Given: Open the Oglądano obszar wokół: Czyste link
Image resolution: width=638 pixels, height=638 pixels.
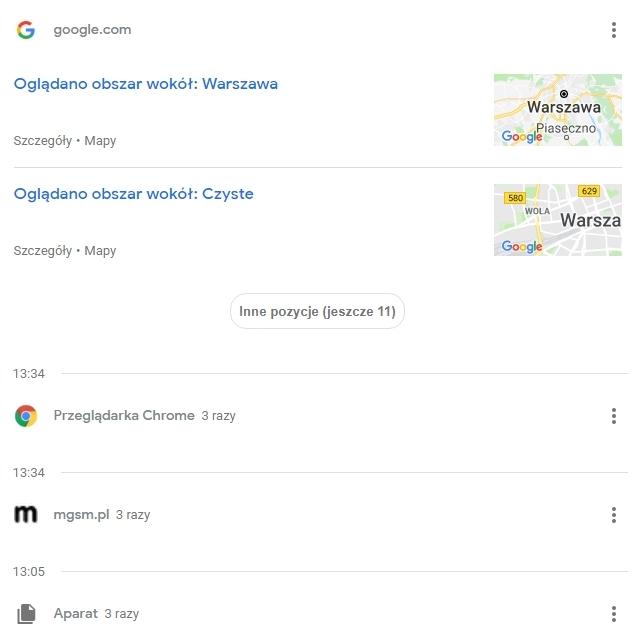Looking at the screenshot, I should (x=134, y=194).
